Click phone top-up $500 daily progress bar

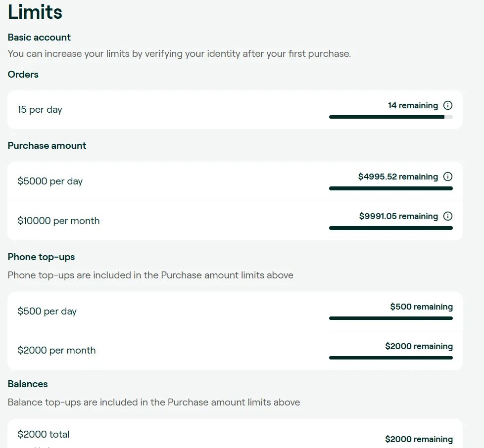[391, 318]
